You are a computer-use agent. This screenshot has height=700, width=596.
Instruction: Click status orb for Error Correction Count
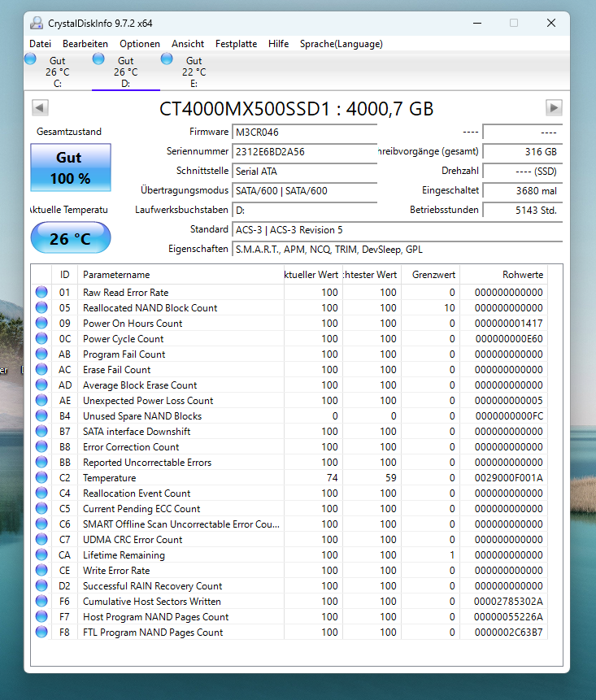click(41, 446)
